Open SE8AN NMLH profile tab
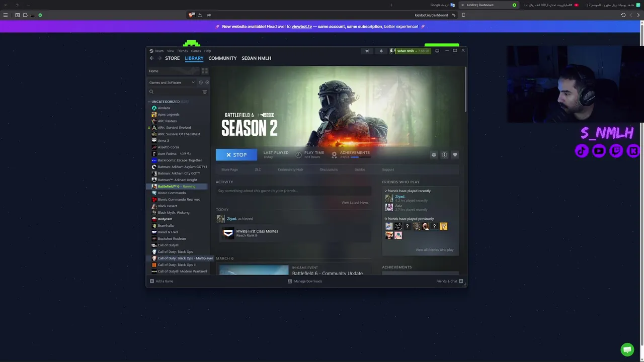Image resolution: width=644 pixels, height=362 pixels. (256, 58)
